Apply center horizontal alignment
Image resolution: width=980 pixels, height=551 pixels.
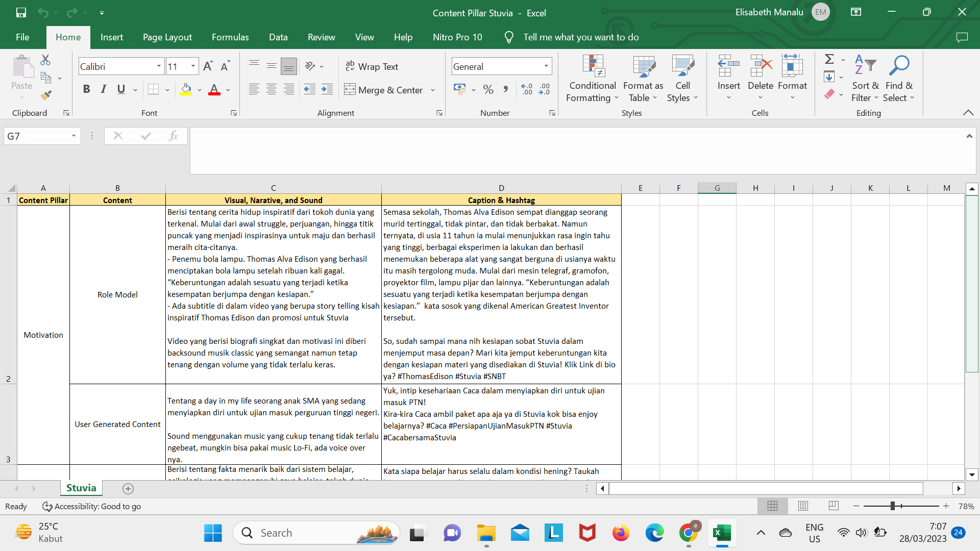272,90
